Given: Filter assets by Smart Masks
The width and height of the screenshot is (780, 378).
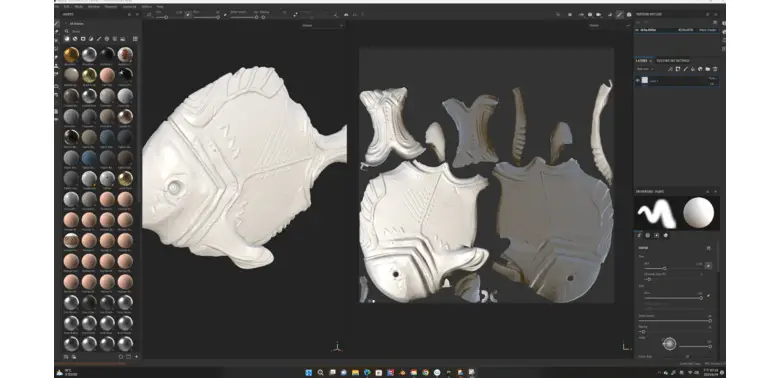Looking at the screenshot, I should (x=83, y=38).
